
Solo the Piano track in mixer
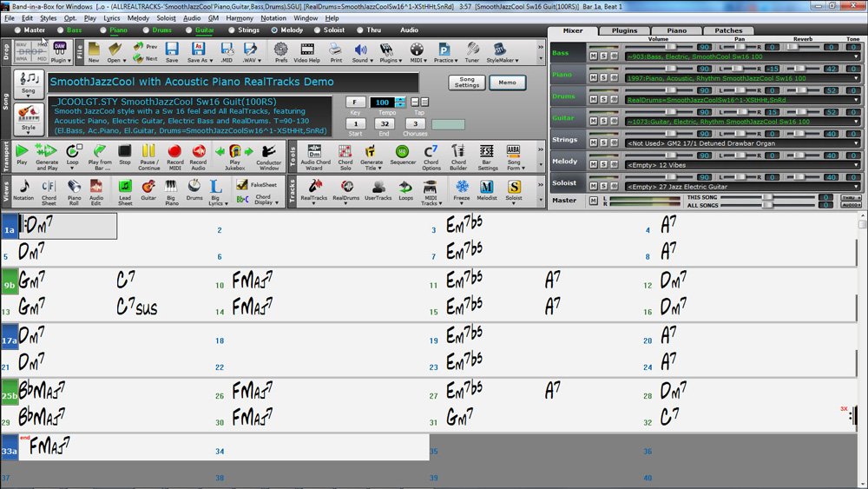(x=604, y=78)
